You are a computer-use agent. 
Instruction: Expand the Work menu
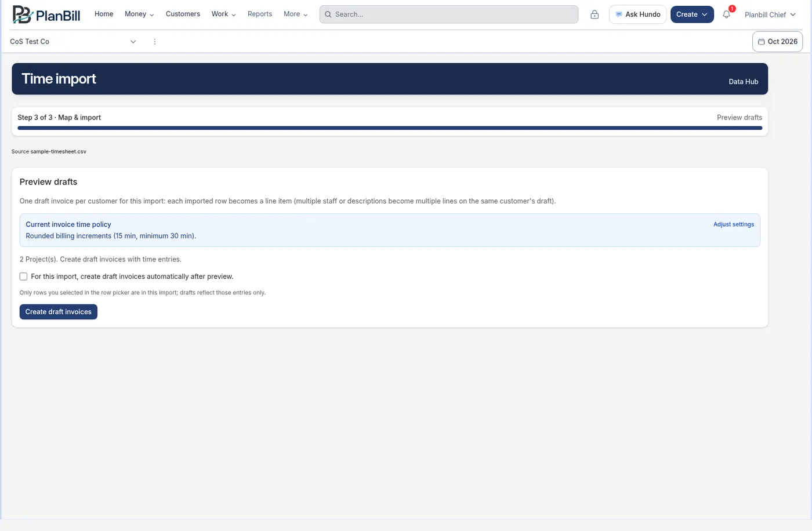223,14
